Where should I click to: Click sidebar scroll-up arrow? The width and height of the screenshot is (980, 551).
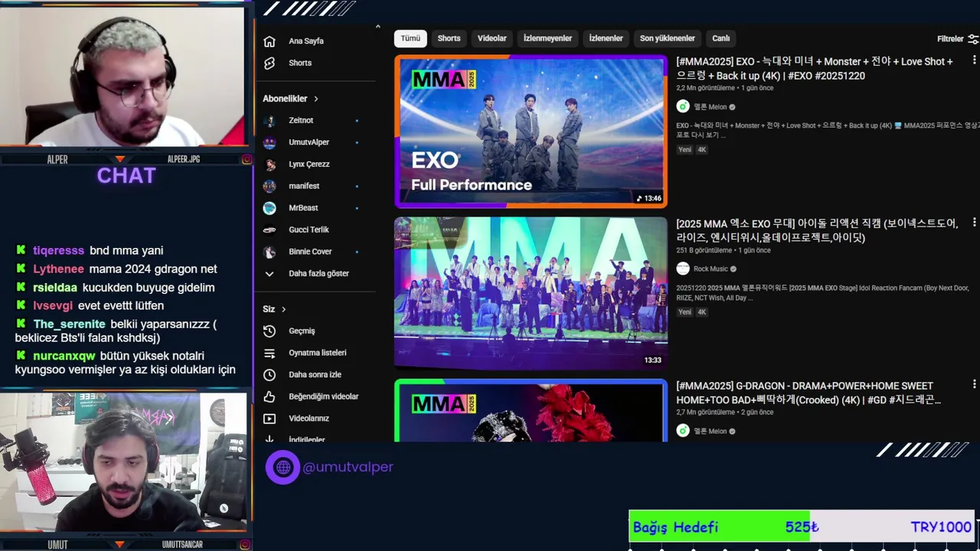click(377, 27)
